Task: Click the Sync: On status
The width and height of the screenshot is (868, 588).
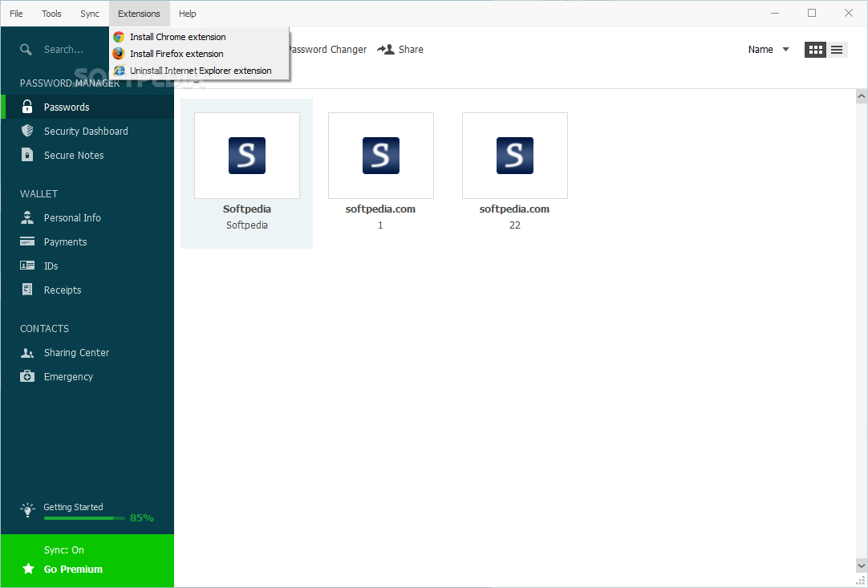Action: pos(63,549)
